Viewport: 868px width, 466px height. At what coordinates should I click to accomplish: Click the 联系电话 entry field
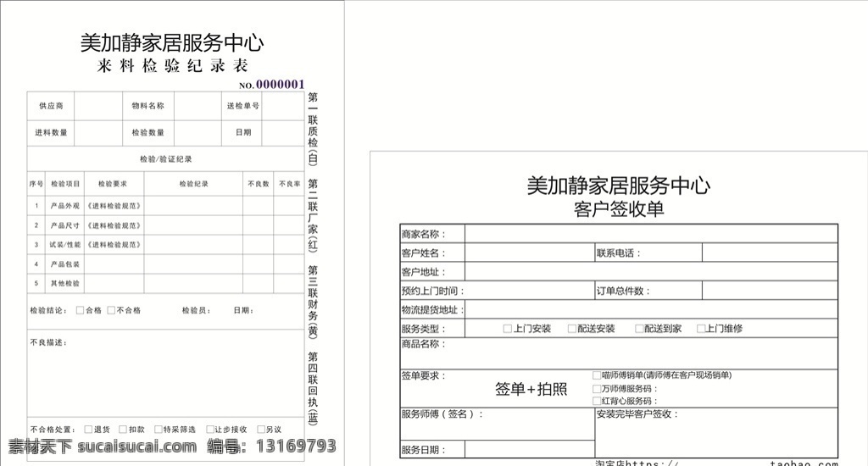click(769, 252)
